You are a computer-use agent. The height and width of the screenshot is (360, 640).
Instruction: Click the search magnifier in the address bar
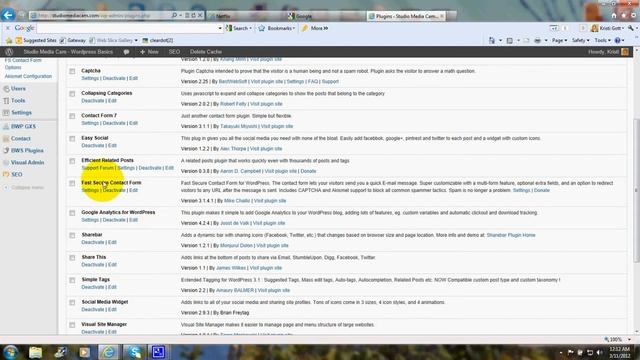(x=175, y=16)
